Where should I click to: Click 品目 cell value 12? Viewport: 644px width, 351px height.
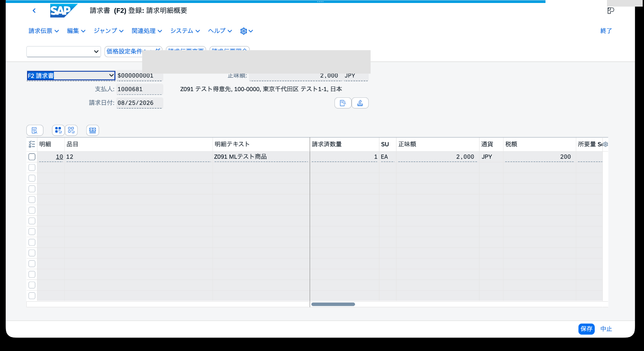tap(138, 157)
